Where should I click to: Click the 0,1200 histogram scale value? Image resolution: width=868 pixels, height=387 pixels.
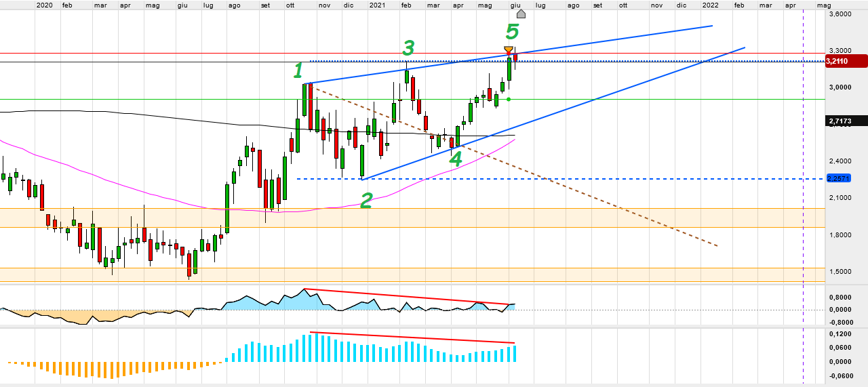pos(841,334)
